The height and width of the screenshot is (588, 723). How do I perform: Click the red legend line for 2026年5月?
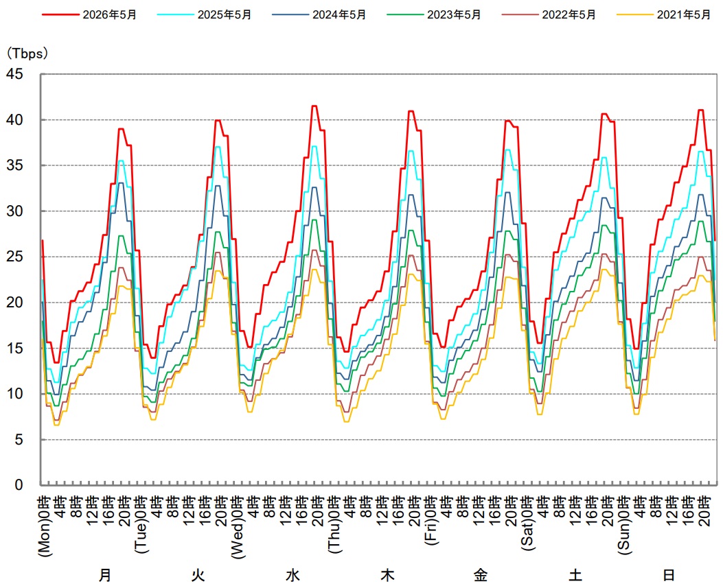[60, 14]
